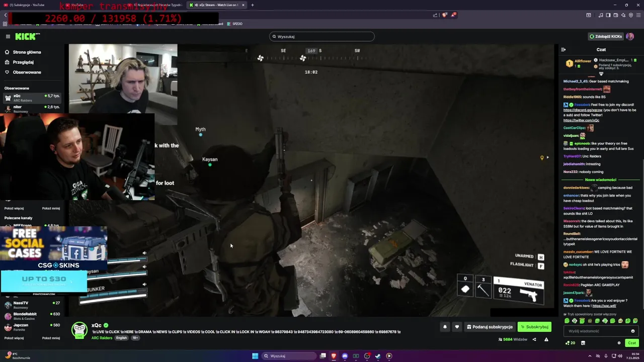This screenshot has width=644, height=362.
Task: Open the Brave VPN shield icon
Action: [631, 15]
